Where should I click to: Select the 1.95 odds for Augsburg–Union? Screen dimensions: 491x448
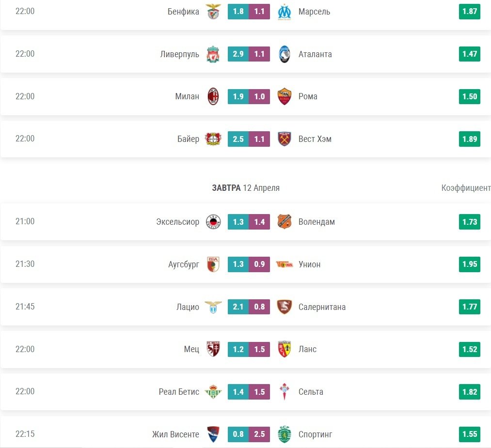469,264
